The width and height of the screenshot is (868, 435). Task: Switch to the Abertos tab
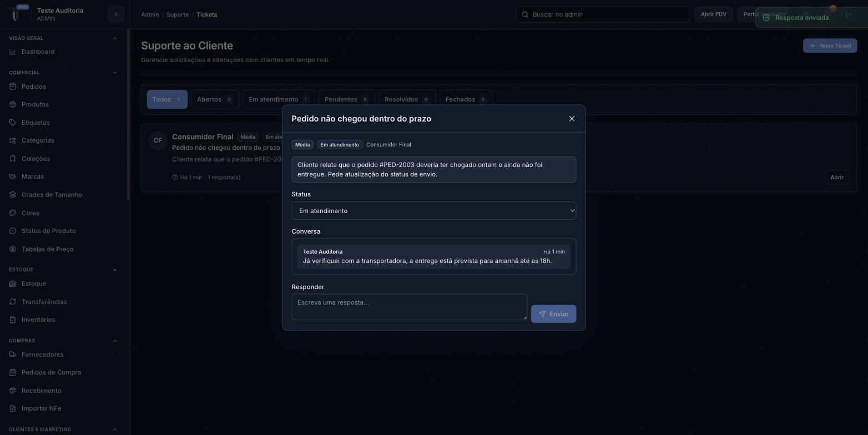click(215, 99)
